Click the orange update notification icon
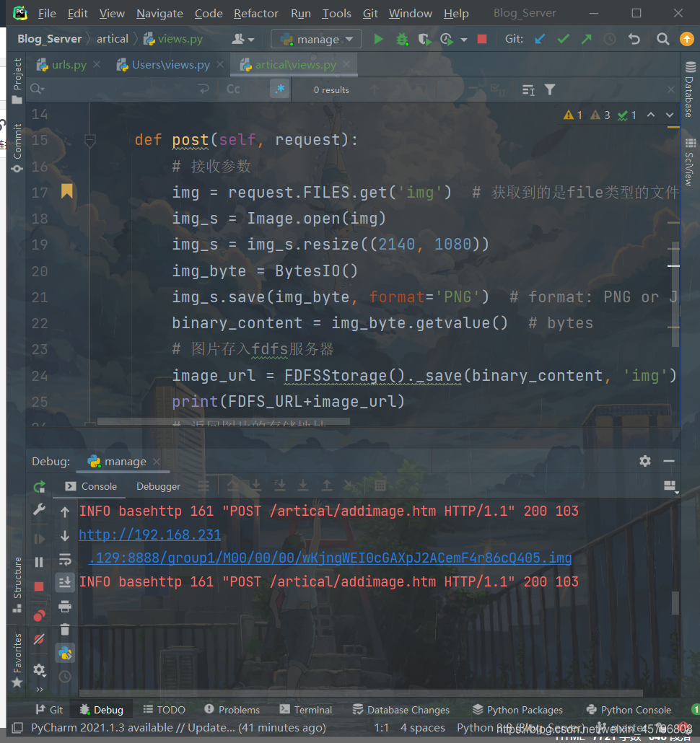Screen dimensions: 700x743 click(687, 39)
